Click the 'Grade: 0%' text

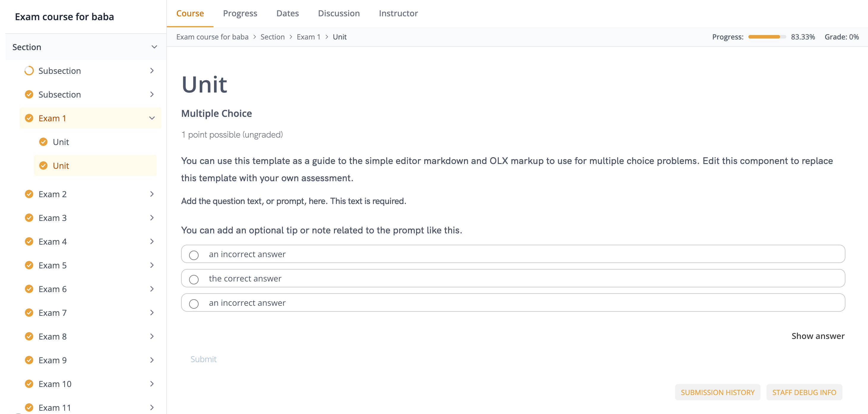pos(841,37)
